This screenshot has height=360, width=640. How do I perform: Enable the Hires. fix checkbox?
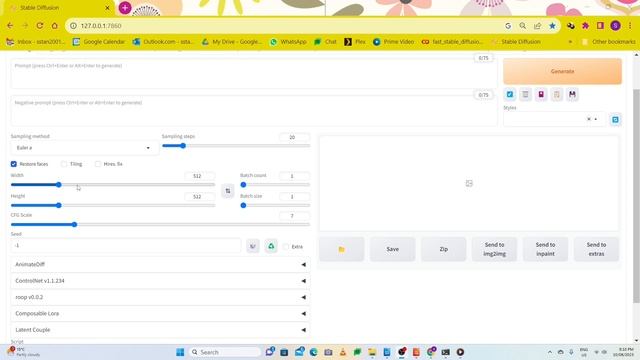[x=98, y=164]
